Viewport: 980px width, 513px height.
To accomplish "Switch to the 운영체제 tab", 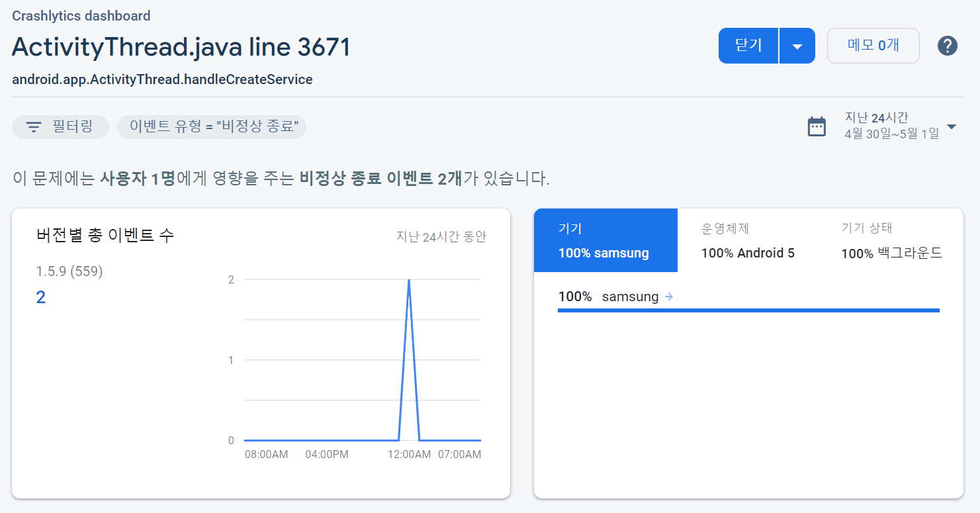I will click(x=748, y=240).
